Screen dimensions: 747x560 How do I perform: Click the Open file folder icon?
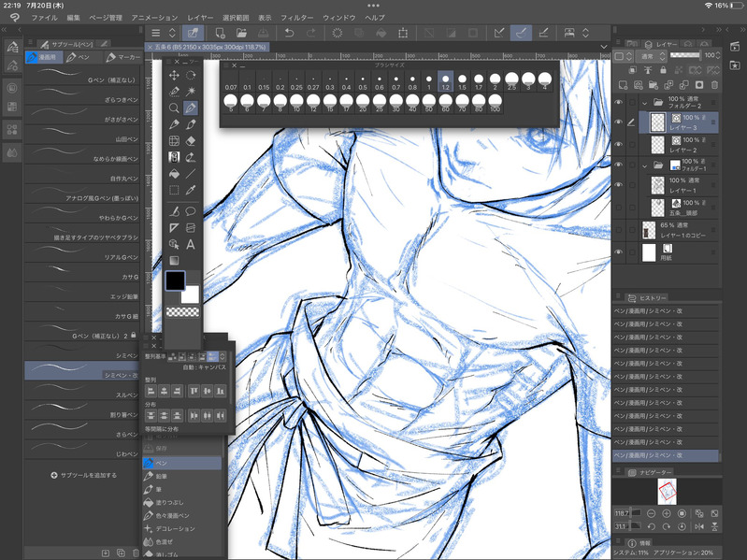click(x=241, y=33)
